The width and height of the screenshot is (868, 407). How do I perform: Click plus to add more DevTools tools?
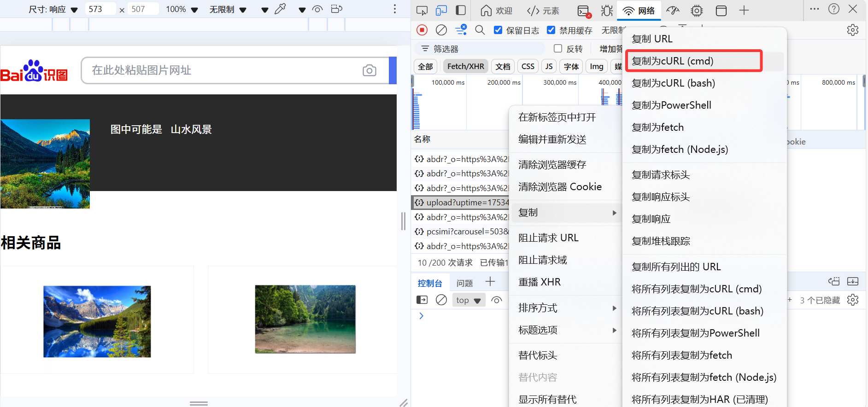[x=744, y=10]
